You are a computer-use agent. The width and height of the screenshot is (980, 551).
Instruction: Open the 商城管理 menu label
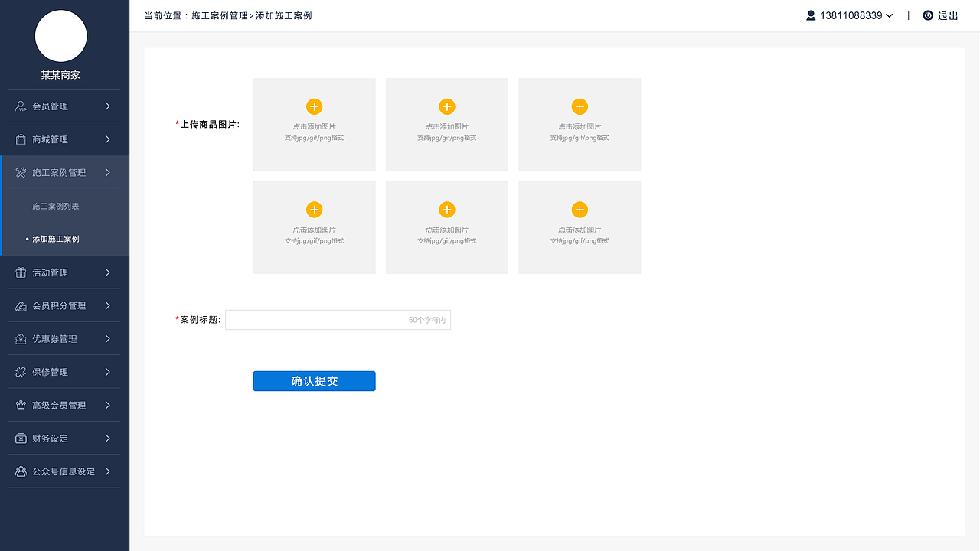(51, 139)
